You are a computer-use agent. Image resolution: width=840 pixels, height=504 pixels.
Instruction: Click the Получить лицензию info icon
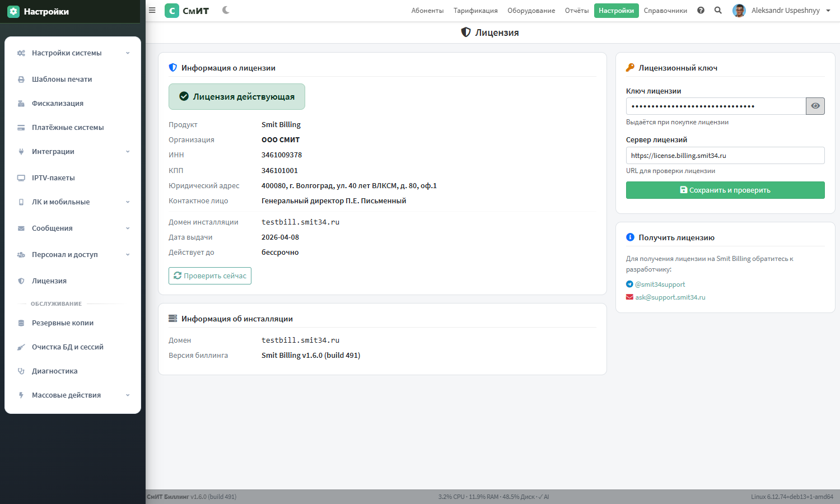[630, 237]
